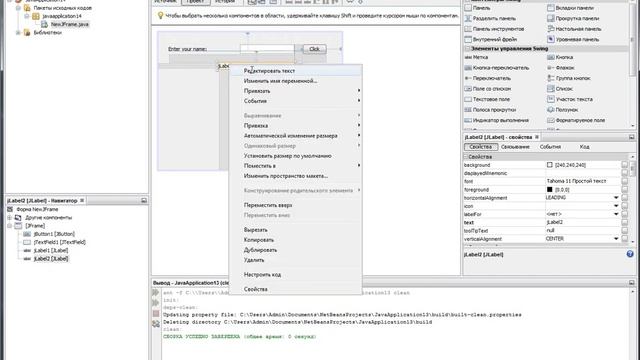
Task: Collapse the Свойства properties group
Action: coord(466,157)
